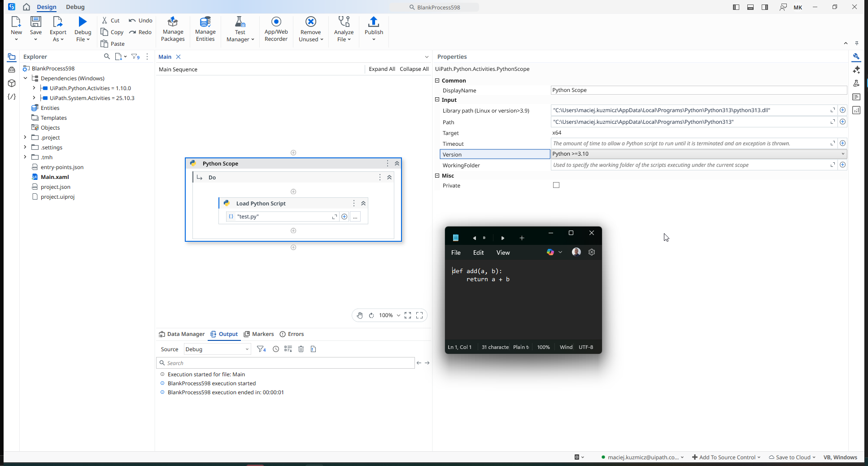Browse for script file with ellipsis button

click(x=355, y=217)
